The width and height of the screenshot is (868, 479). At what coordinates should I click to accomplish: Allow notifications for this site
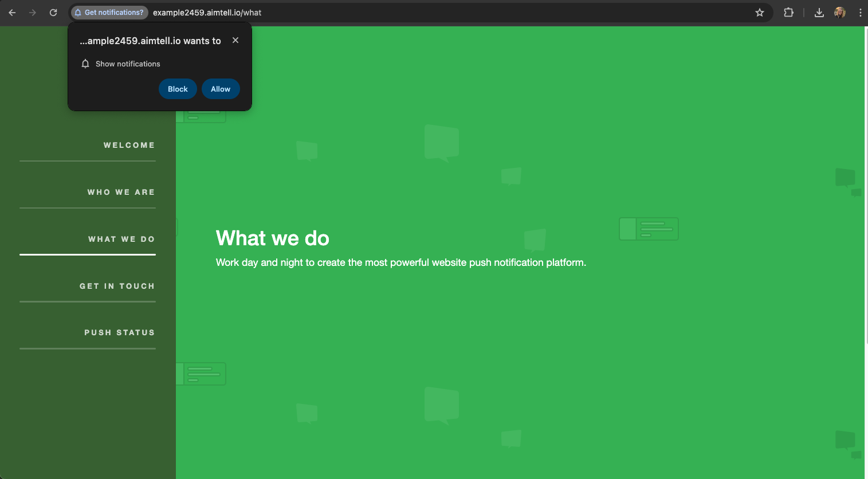tap(221, 89)
